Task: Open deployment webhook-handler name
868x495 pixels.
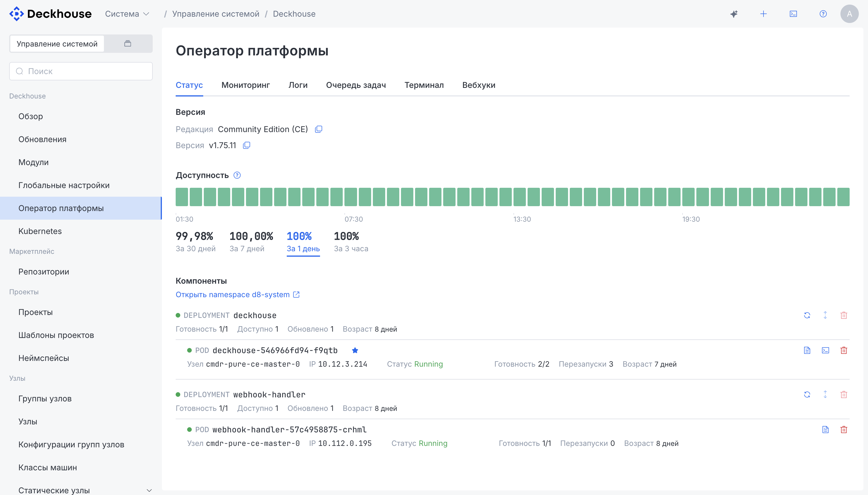Action: click(x=269, y=395)
